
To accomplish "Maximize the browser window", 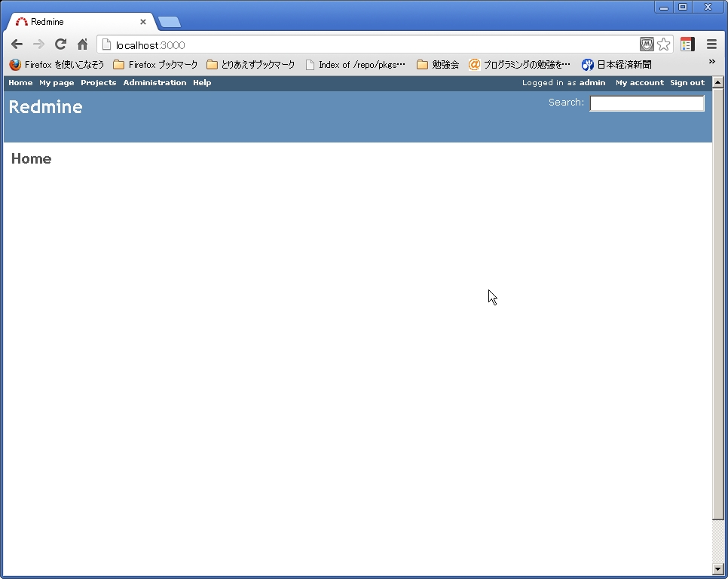I will coord(683,7).
